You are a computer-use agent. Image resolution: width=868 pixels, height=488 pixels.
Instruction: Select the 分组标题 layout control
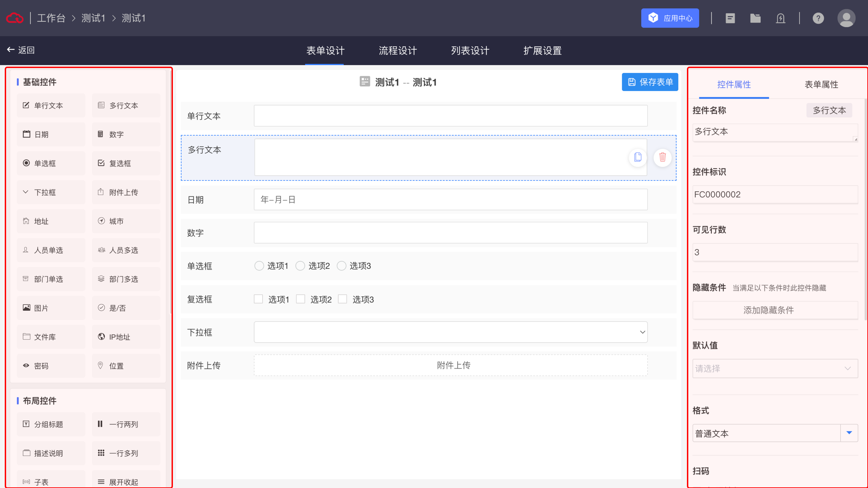51,424
